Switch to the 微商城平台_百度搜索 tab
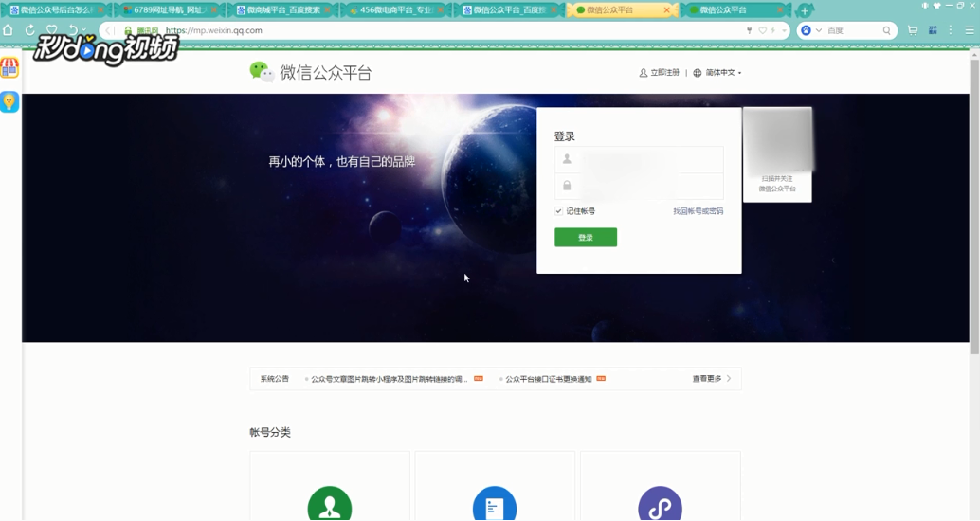The width and height of the screenshot is (980, 521). click(x=282, y=10)
